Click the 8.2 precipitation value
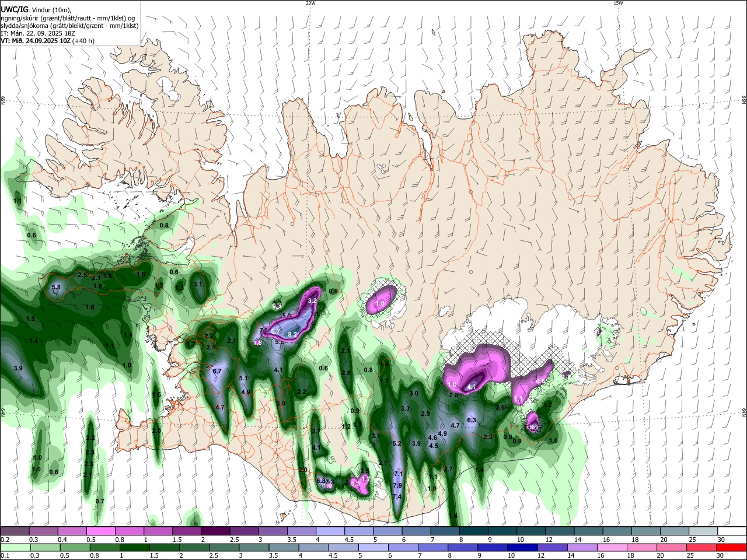The image size is (747, 560). [293, 334]
